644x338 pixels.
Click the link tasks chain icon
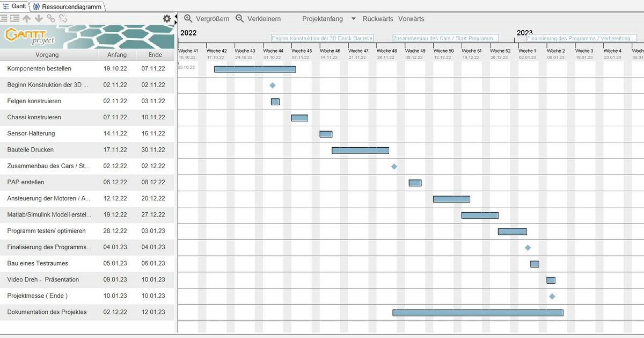51,19
